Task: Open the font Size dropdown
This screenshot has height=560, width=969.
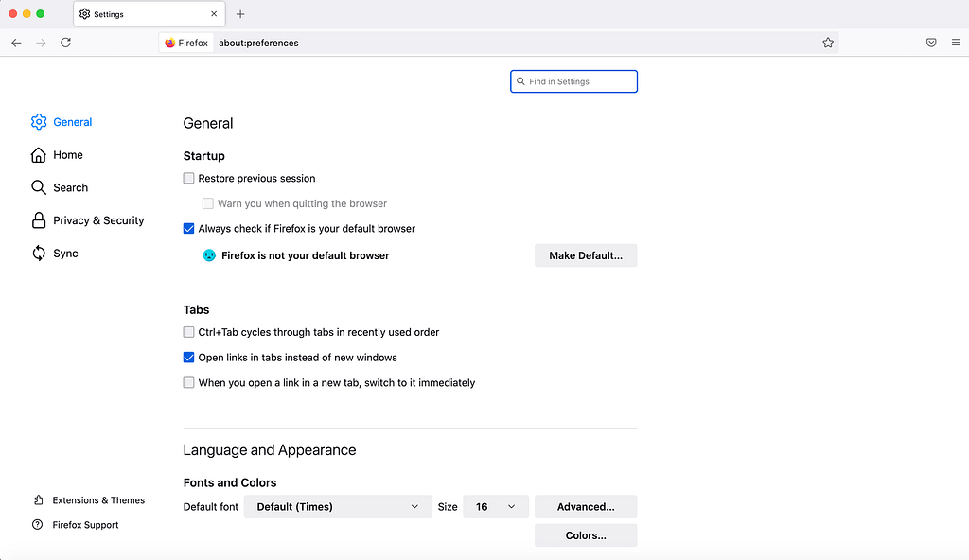Action: point(495,506)
